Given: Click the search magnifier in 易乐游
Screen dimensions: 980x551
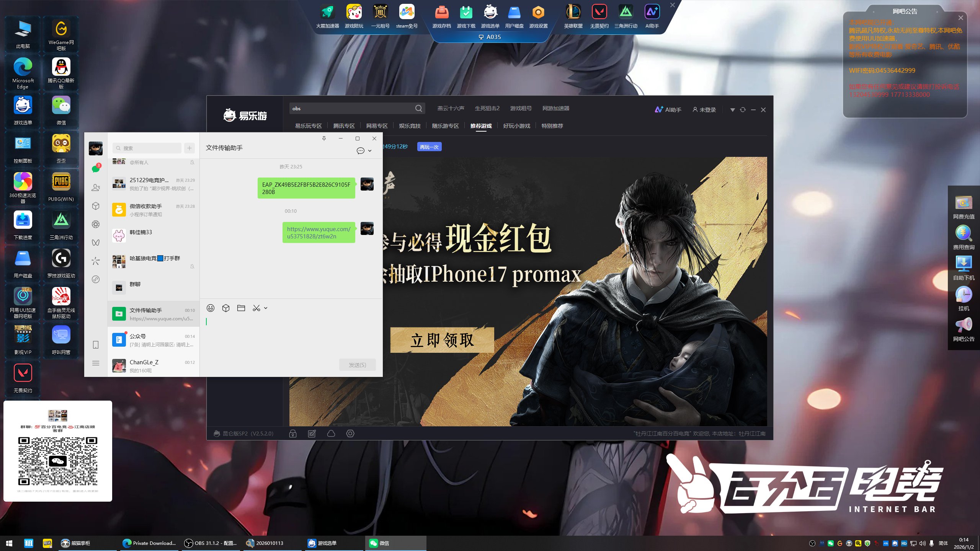Looking at the screenshot, I should click(x=418, y=109).
